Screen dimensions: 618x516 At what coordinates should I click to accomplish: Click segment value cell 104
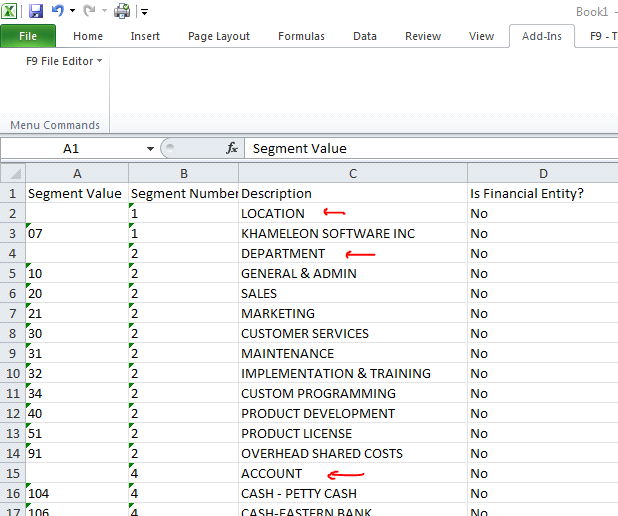coord(77,494)
